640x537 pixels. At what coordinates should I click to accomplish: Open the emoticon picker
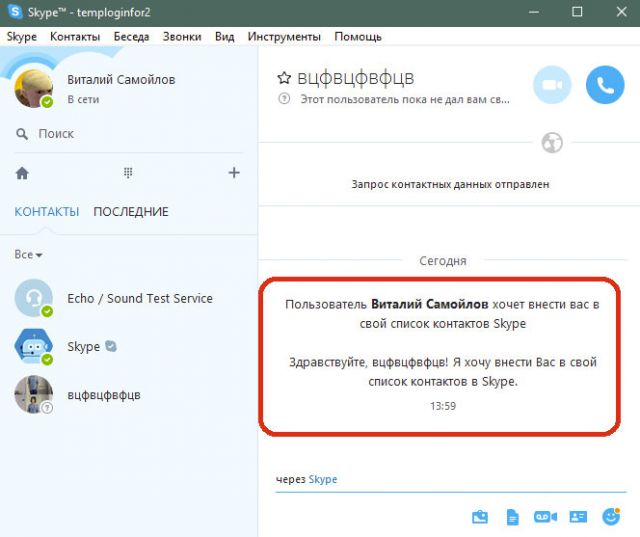coord(611,517)
